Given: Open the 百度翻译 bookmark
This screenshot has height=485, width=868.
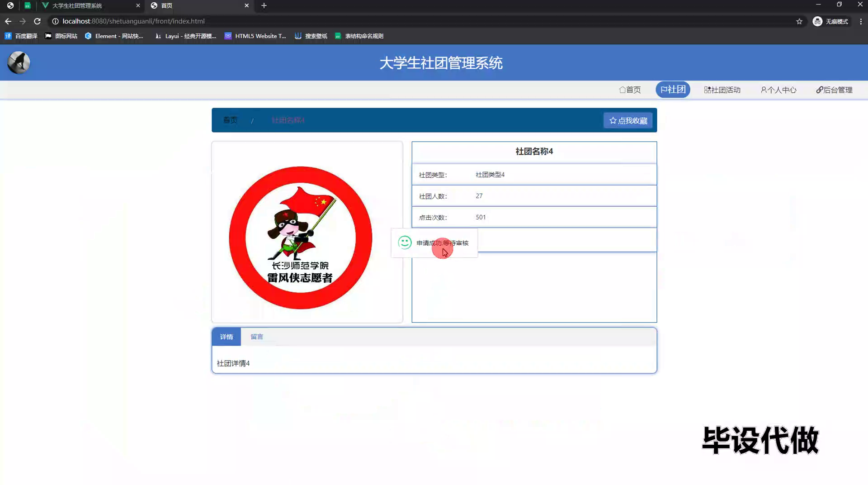Looking at the screenshot, I should tap(21, 36).
